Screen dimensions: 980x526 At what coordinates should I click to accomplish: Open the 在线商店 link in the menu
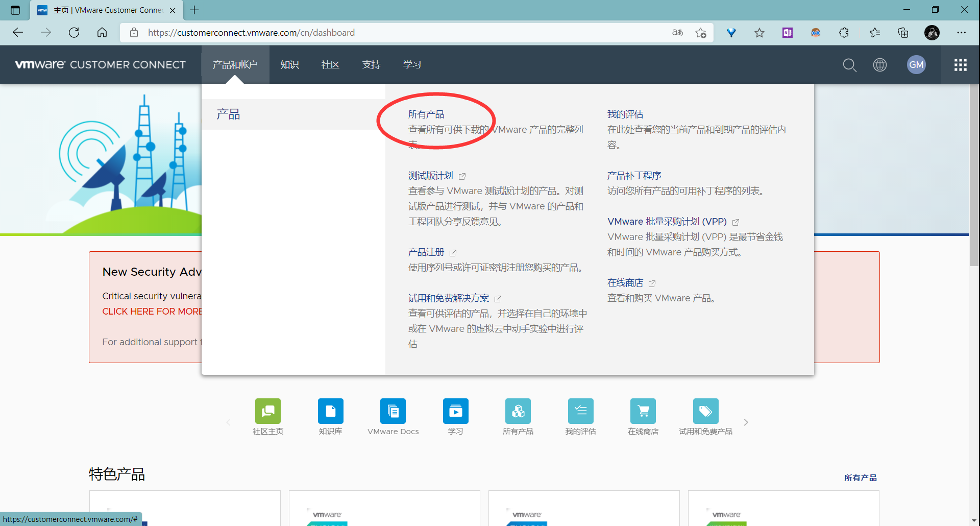(x=625, y=283)
